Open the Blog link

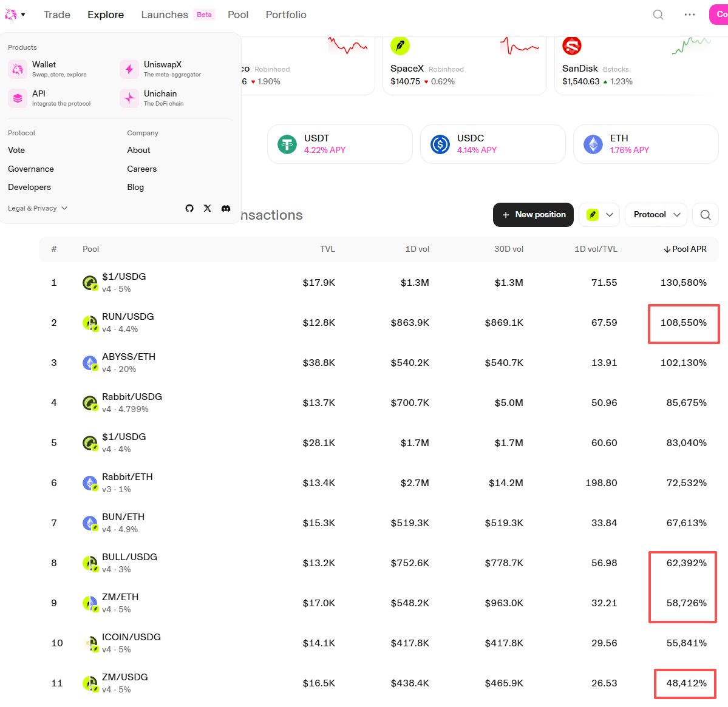click(135, 188)
